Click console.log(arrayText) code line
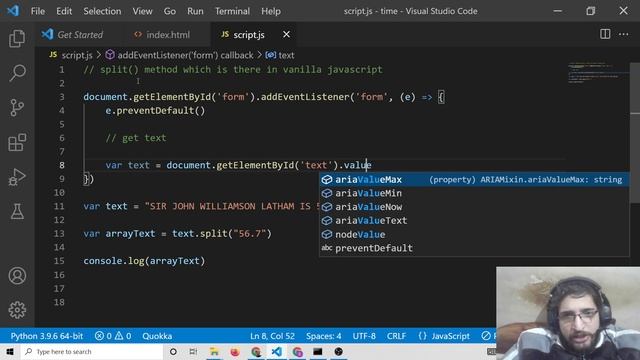This screenshot has height=360, width=640. [x=144, y=261]
